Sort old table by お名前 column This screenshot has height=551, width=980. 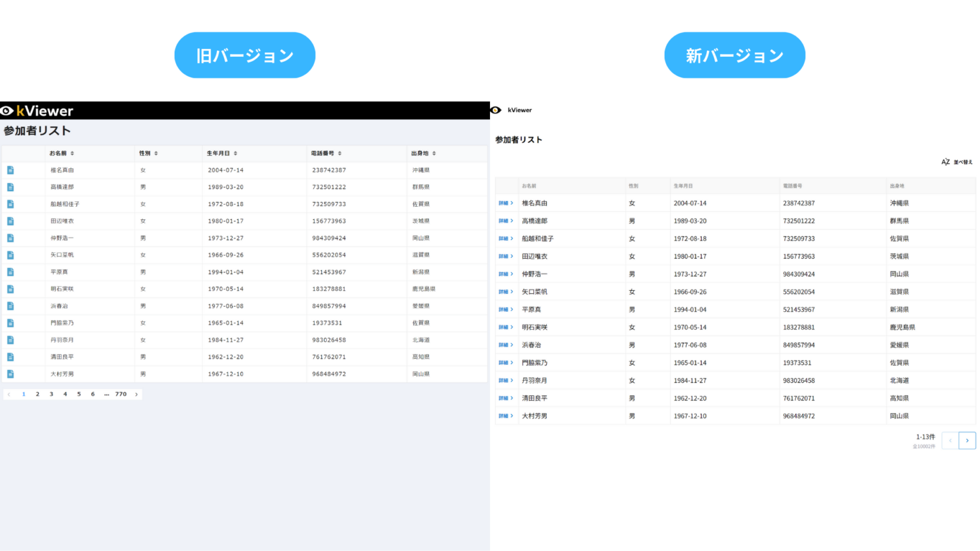(x=72, y=154)
